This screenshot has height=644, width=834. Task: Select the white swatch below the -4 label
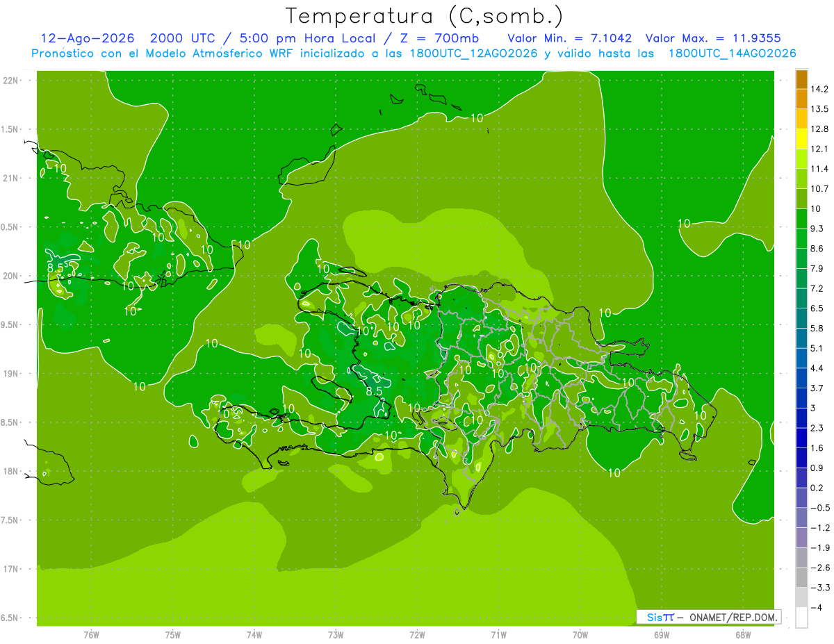801,617
